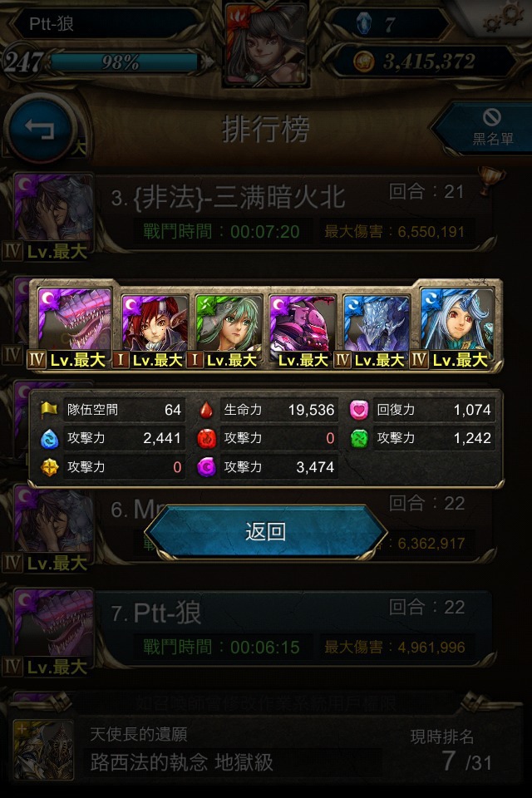
Task: Tap the yellow flag team space icon
Action: pos(49,410)
